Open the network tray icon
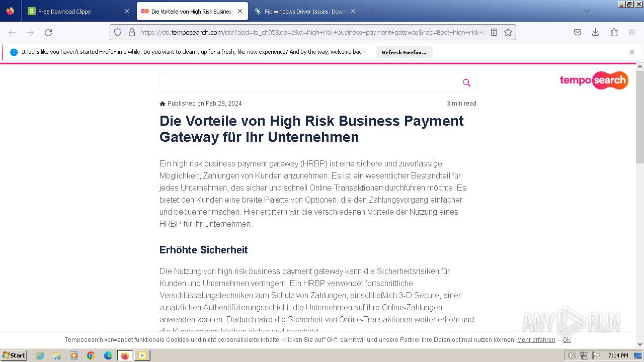The image size is (644, 362). pos(584,355)
